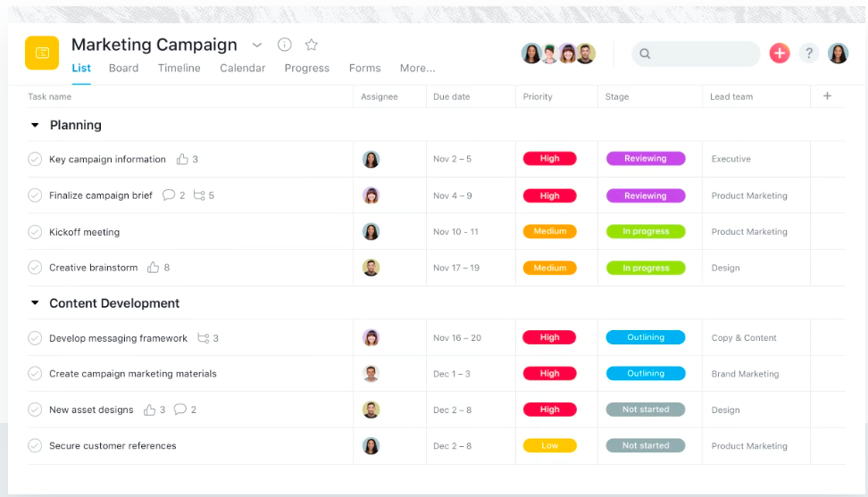Click last member avatar in project header
Image resolution: width=868 pixels, height=497 pixels.
[x=586, y=54]
